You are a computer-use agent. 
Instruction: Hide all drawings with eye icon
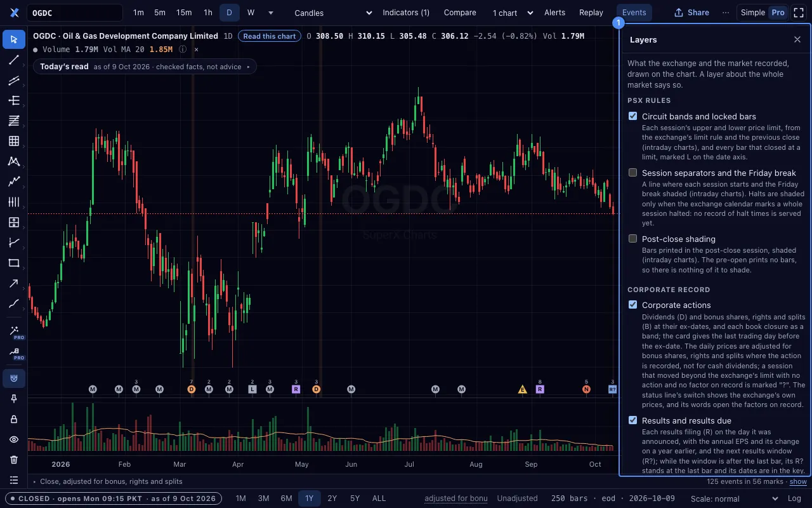point(14,439)
